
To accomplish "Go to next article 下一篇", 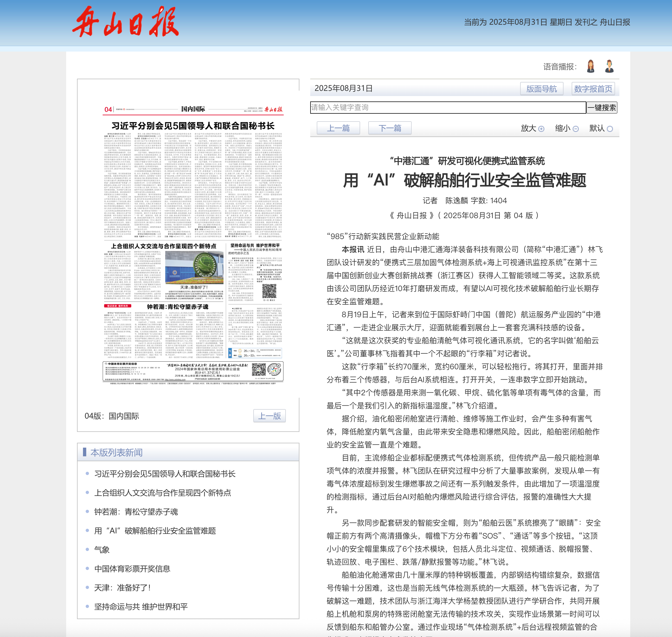I will (390, 128).
